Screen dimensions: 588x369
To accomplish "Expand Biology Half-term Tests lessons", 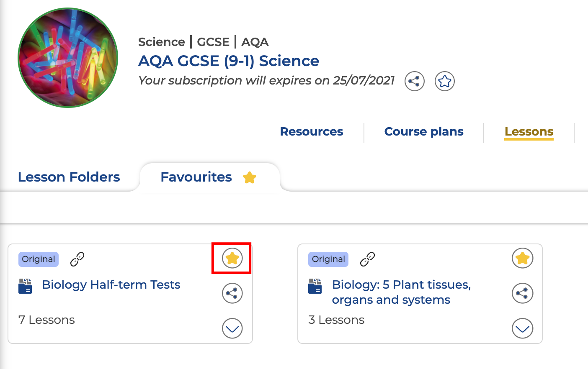I will 232,328.
